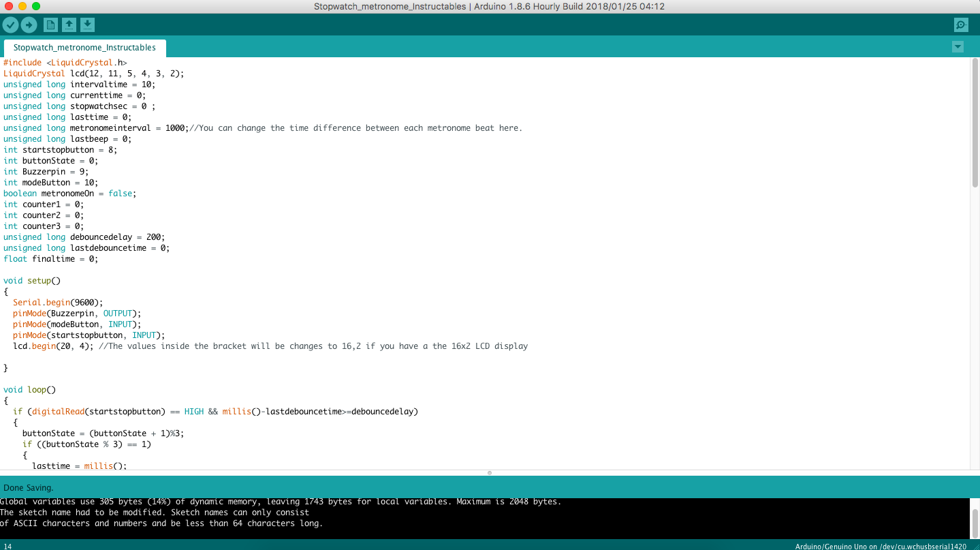Click the "lastdebouncetime = 0;" declaration
The image size is (980, 550).
tap(120, 248)
